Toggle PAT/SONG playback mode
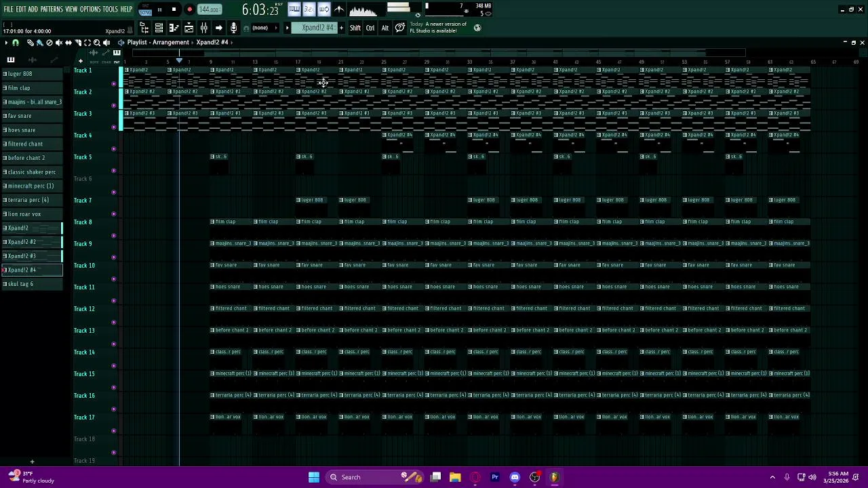868x488 pixels. pyautogui.click(x=145, y=10)
